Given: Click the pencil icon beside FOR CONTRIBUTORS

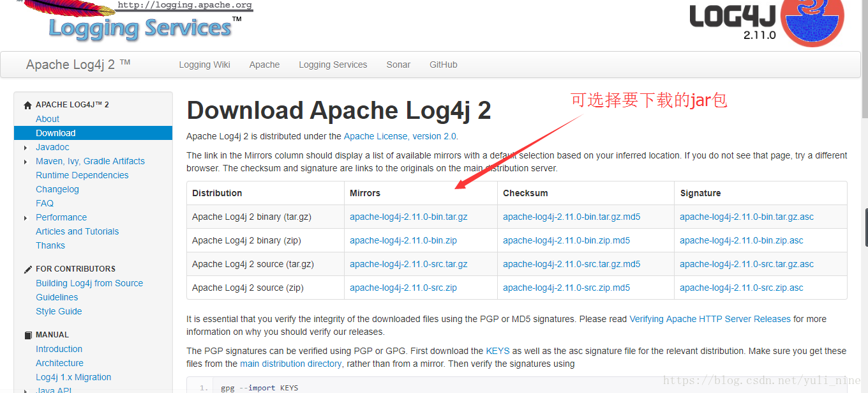Looking at the screenshot, I should coord(27,269).
